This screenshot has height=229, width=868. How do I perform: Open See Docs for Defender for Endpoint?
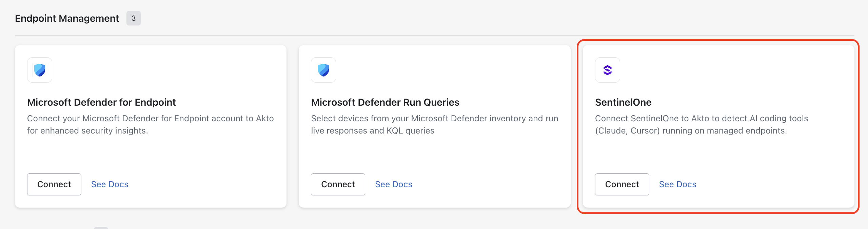110,184
